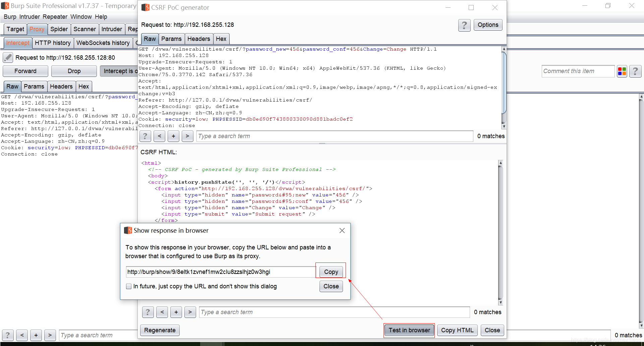The image size is (644, 346).
Task: Click the Comment this item field
Action: pos(578,71)
